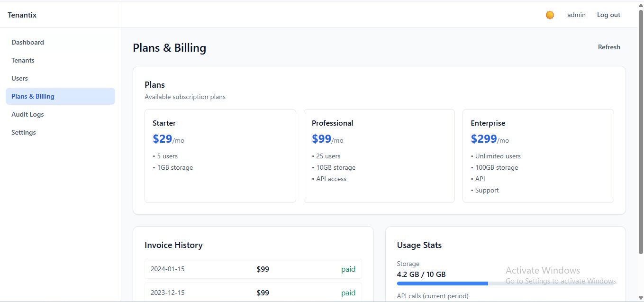644x302 pixels.
Task: Toggle the sun theme icon
Action: (550, 15)
